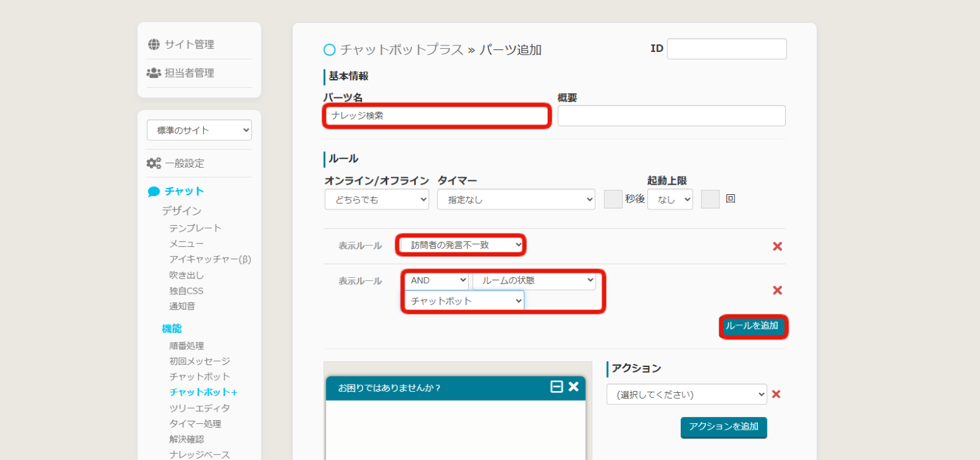This screenshot has height=460, width=980.
Task: Click the speech bubble icon beside チャット
Action: tap(154, 191)
